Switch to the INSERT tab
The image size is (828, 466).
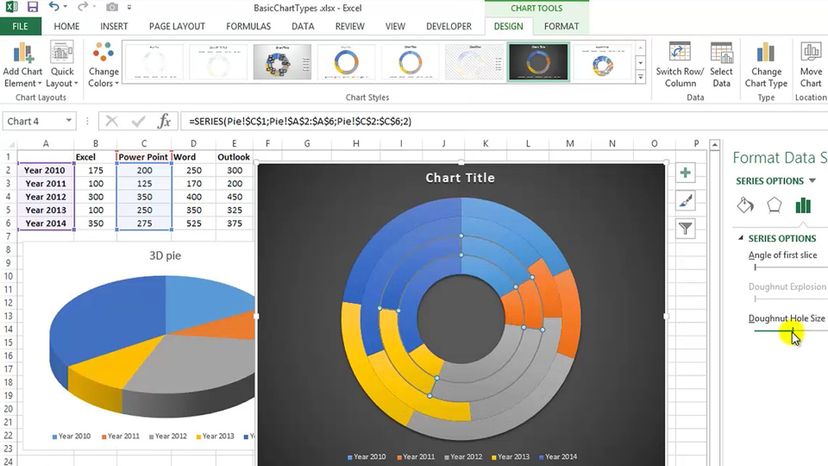click(114, 26)
